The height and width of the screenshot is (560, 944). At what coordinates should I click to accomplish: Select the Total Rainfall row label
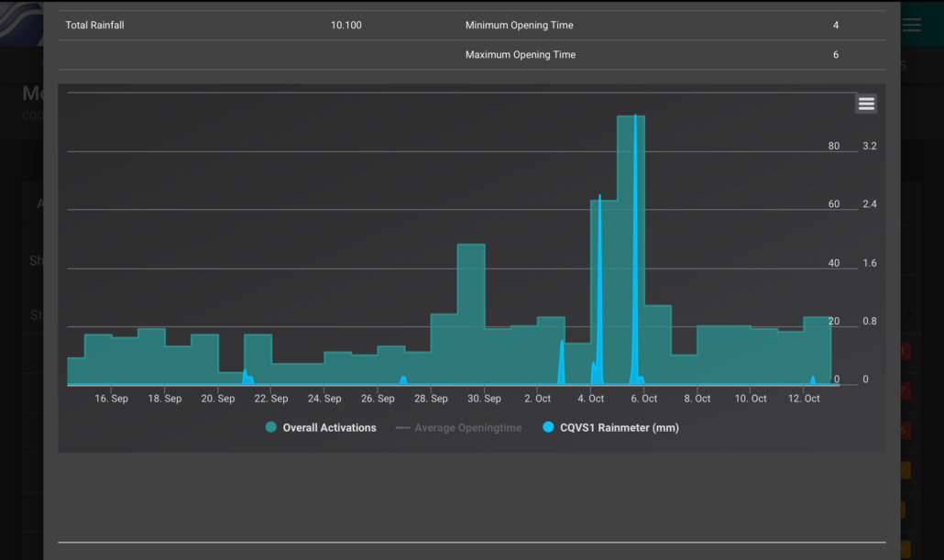tap(94, 26)
